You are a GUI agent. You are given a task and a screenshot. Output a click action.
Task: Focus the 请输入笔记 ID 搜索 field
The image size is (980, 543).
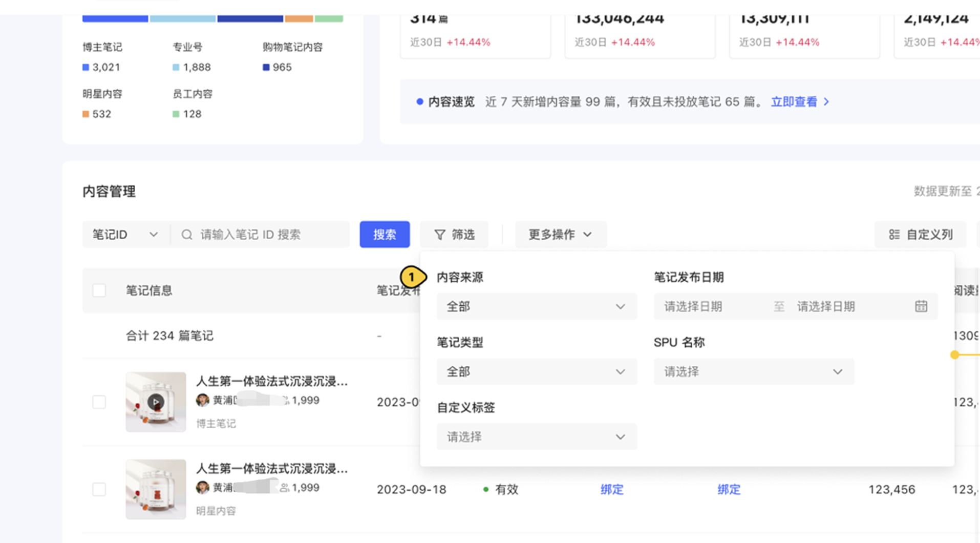click(260, 234)
